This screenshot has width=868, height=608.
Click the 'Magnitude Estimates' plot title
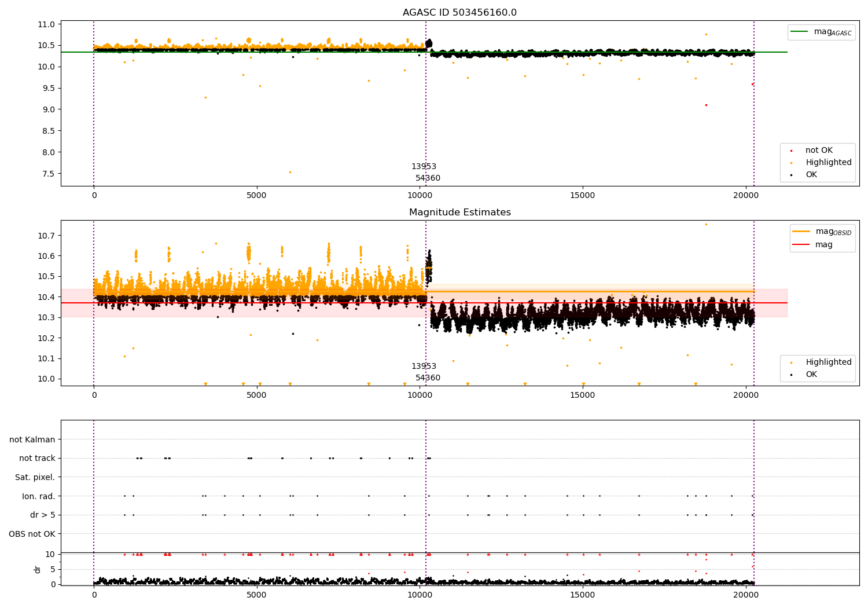coord(459,213)
